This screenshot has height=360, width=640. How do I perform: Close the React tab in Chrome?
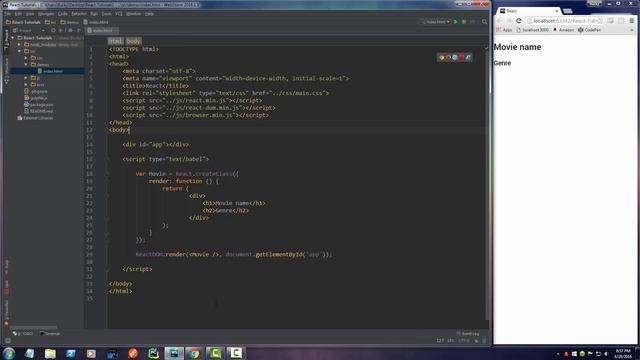(557, 11)
